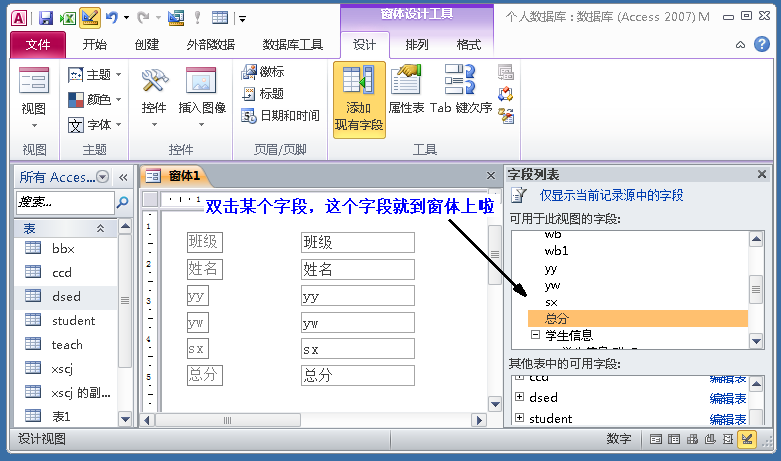The width and height of the screenshot is (781, 461).
Task: Switch to the 创建 ribbon tab
Action: [146, 45]
